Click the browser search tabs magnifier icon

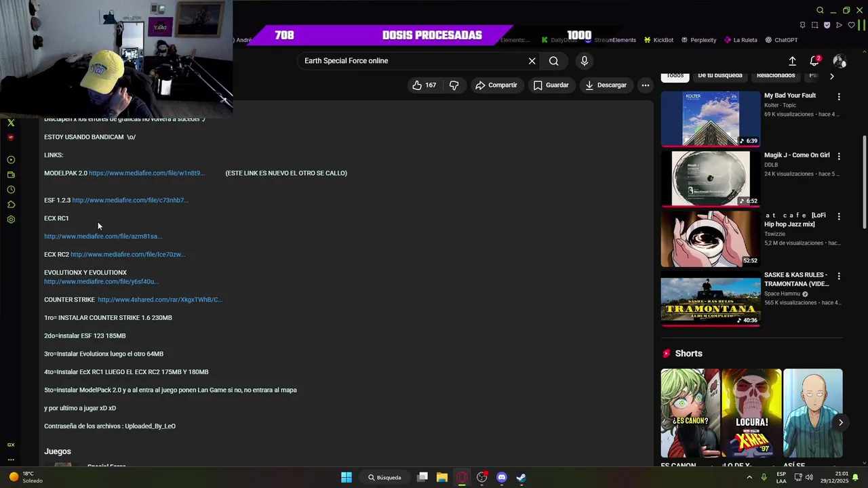click(820, 10)
